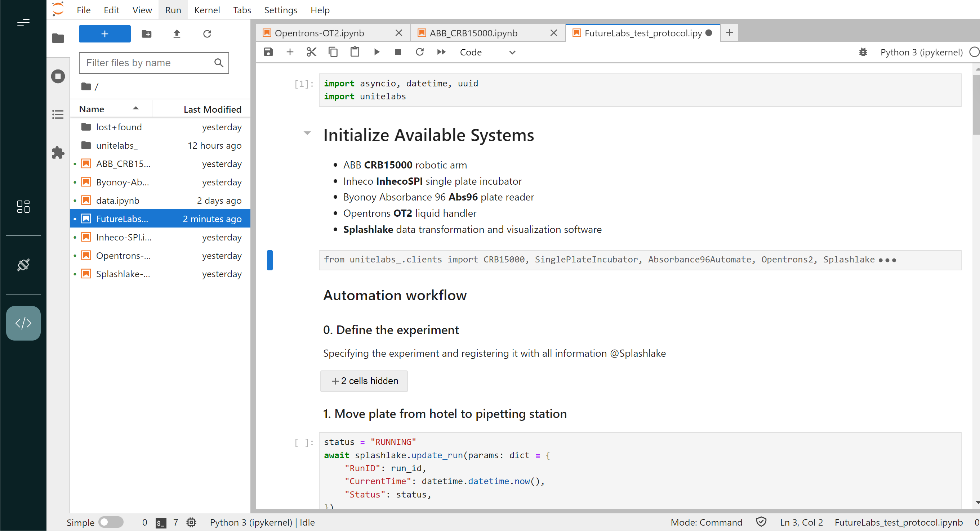Refresh the file browser list

click(x=207, y=34)
